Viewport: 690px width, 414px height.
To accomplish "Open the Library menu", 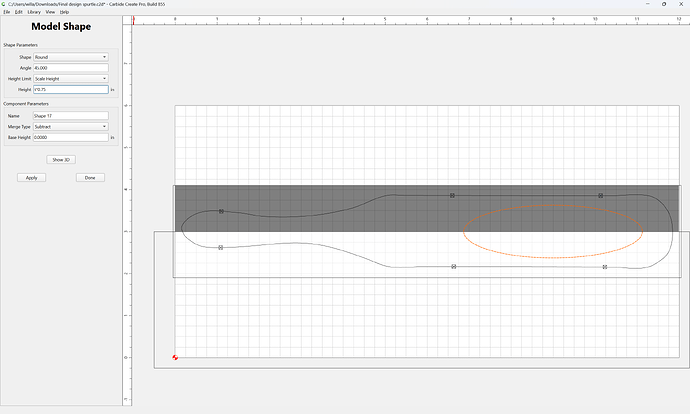I will pyautogui.click(x=34, y=12).
